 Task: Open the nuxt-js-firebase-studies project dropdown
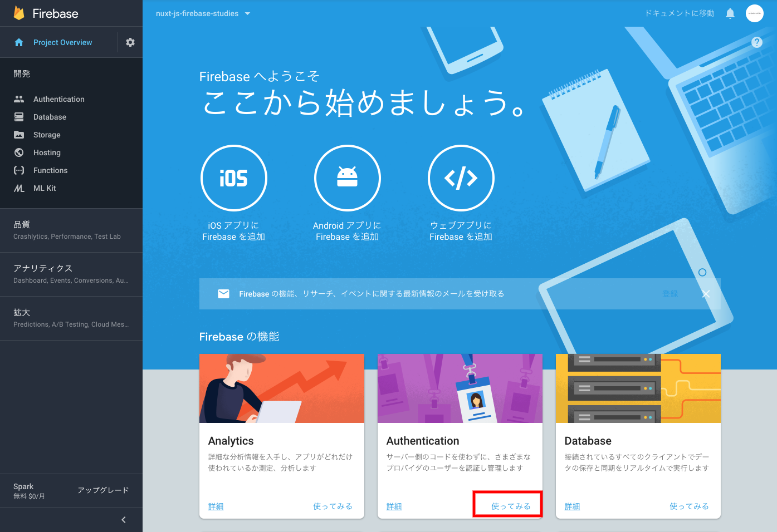tap(203, 13)
